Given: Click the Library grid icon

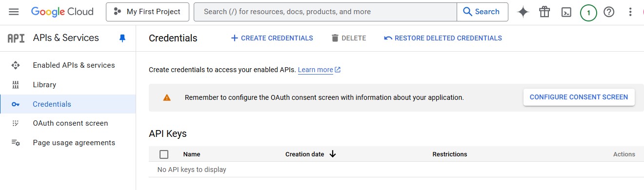Looking at the screenshot, I should click(x=15, y=85).
